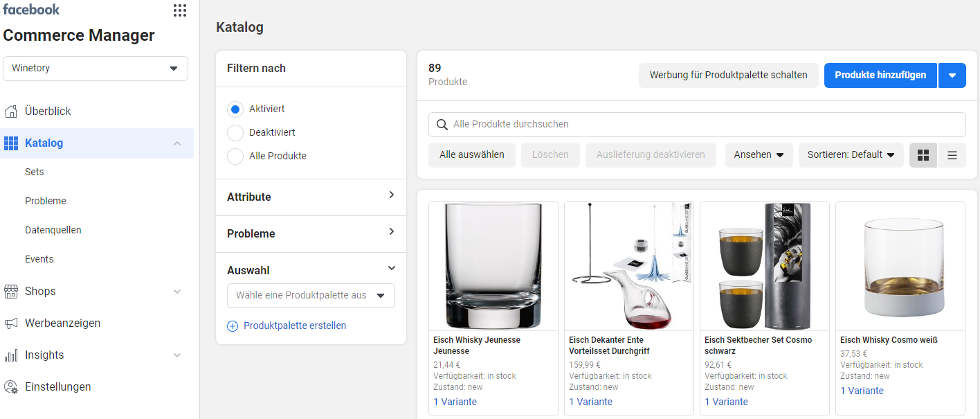This screenshot has height=419, width=980.
Task: Collapse the Katalog sidebar section
Action: (177, 143)
